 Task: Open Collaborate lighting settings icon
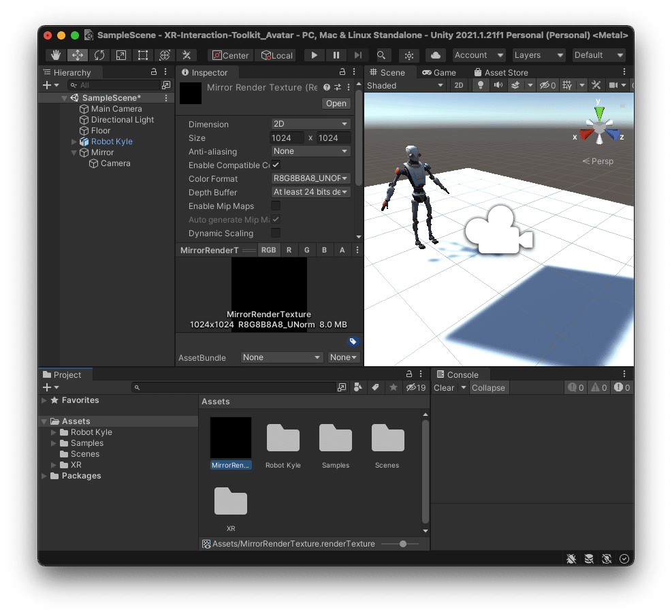(x=409, y=55)
